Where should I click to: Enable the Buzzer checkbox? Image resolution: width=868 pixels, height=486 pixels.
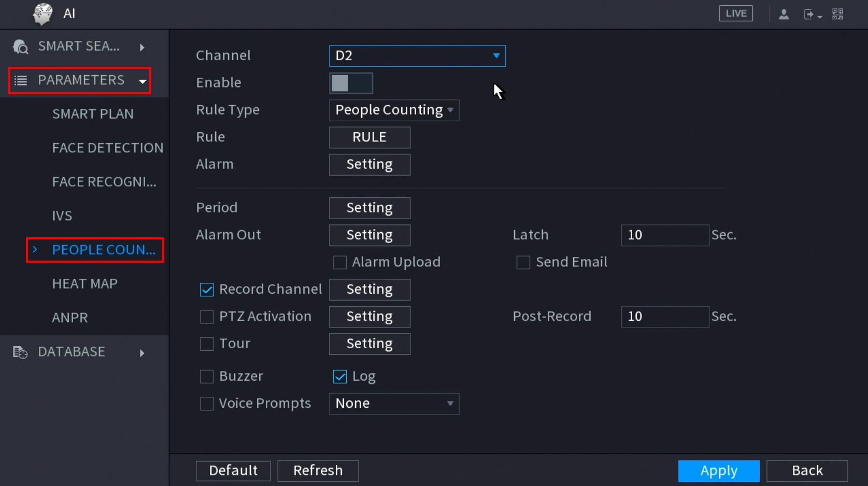[207, 377]
